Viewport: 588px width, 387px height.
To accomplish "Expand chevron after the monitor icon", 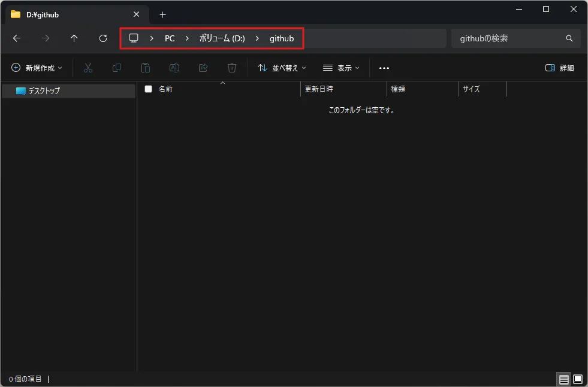I will point(152,38).
